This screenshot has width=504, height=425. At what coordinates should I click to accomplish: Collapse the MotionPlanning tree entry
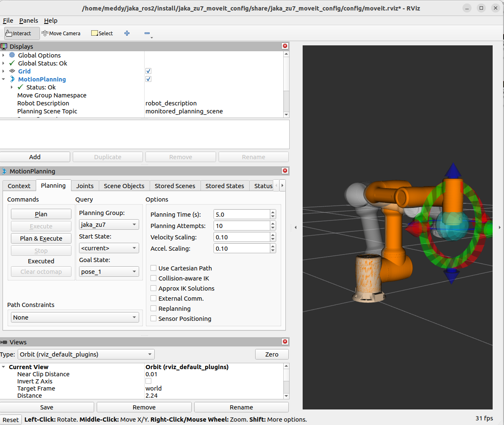(x=4, y=79)
